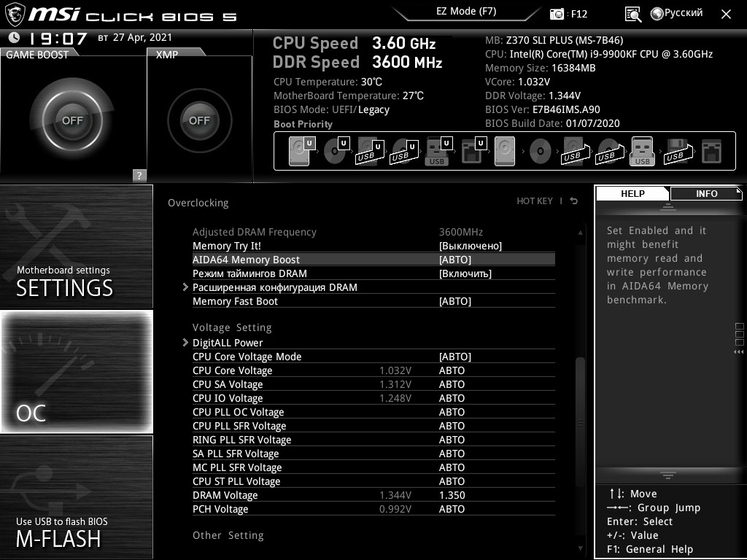Click the settings list scroll-down arrow
The height and width of the screenshot is (560, 747).
pos(580,548)
